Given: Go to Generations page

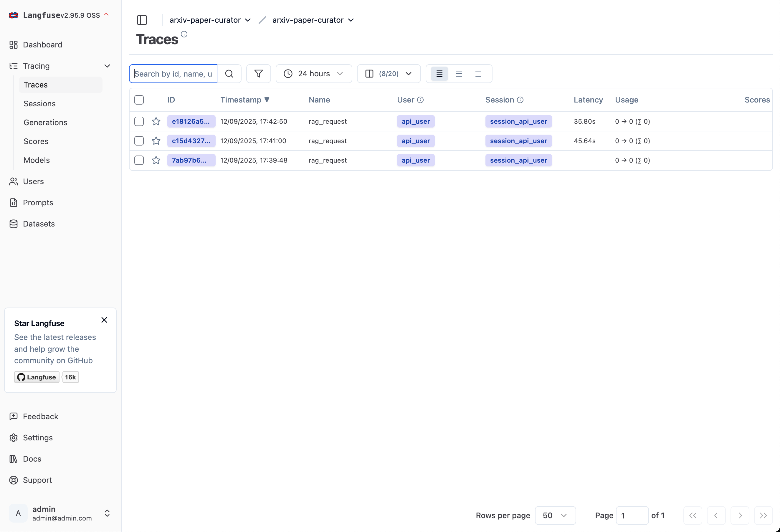Looking at the screenshot, I should coord(45,123).
